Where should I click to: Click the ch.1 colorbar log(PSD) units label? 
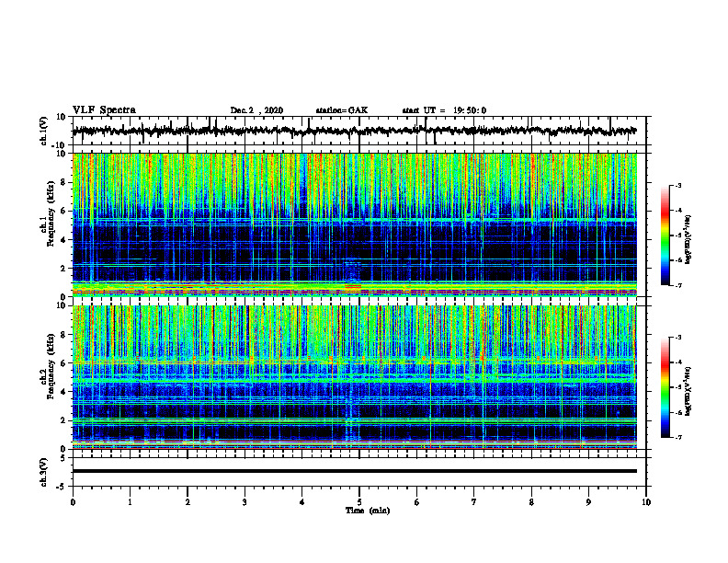[x=688, y=239]
